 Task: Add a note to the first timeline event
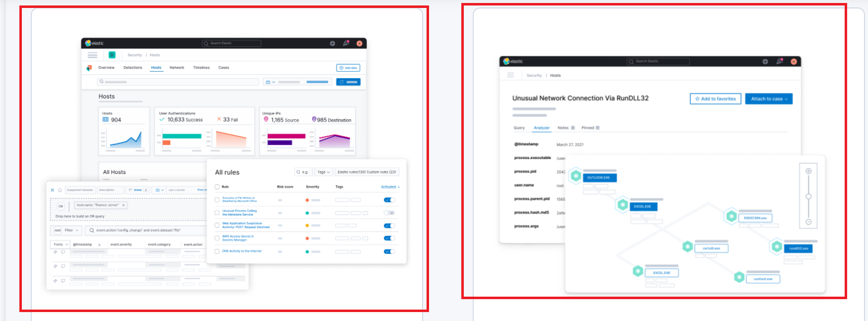coord(63,252)
